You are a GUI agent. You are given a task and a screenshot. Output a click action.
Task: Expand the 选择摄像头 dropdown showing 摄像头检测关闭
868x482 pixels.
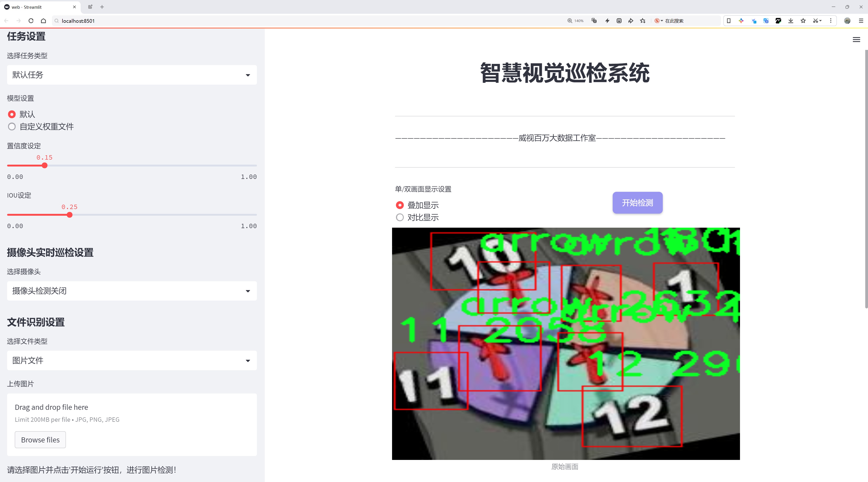coord(132,291)
